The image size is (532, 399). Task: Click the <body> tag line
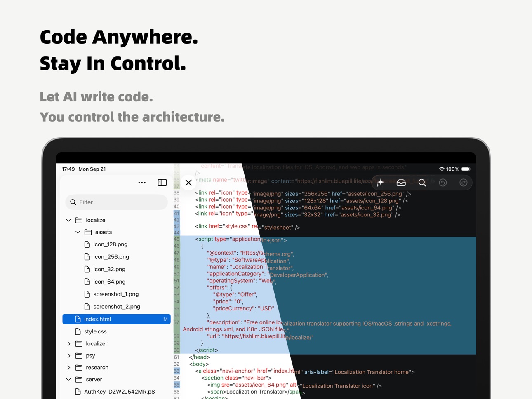pyautogui.click(x=199, y=364)
